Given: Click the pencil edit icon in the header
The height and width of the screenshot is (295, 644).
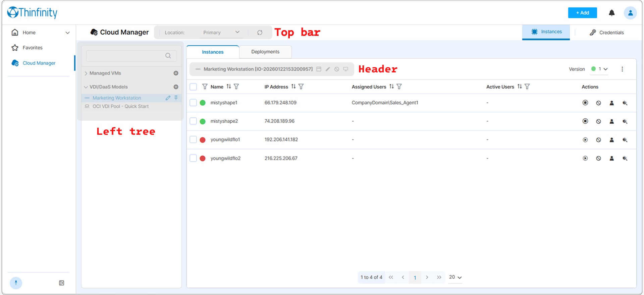Looking at the screenshot, I should click(328, 69).
